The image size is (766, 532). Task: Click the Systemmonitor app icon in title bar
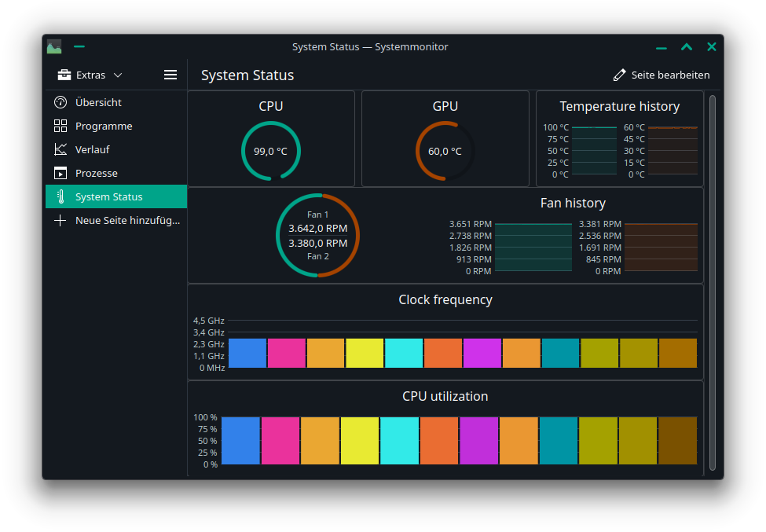[x=54, y=47]
